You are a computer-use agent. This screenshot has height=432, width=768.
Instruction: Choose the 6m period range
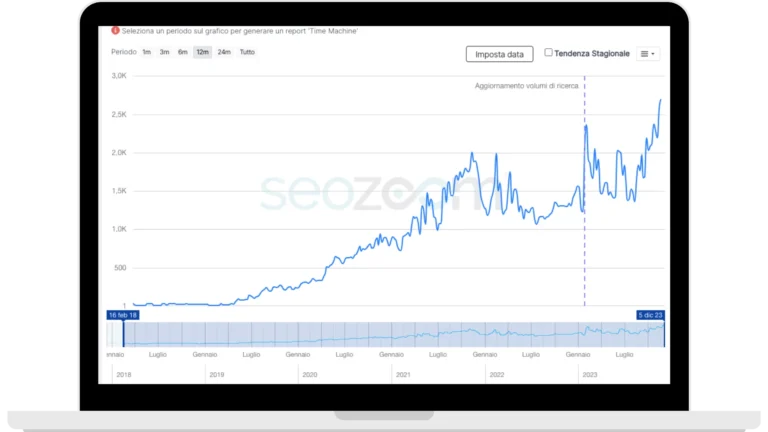coord(183,52)
